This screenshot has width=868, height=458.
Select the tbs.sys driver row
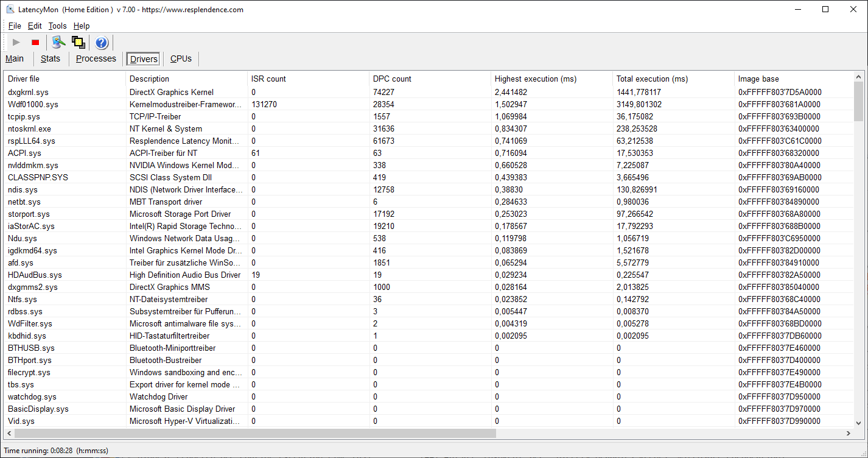pyautogui.click(x=429, y=384)
